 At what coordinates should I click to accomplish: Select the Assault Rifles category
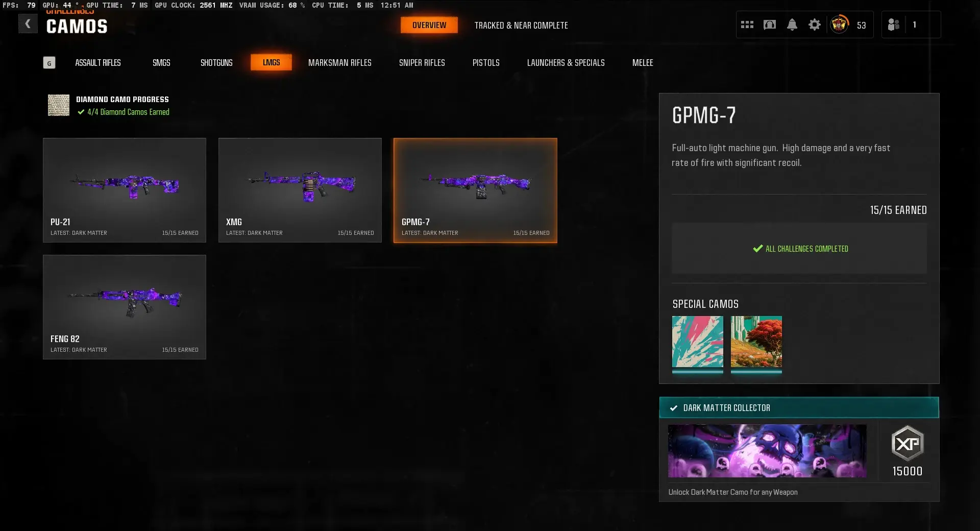click(x=98, y=63)
